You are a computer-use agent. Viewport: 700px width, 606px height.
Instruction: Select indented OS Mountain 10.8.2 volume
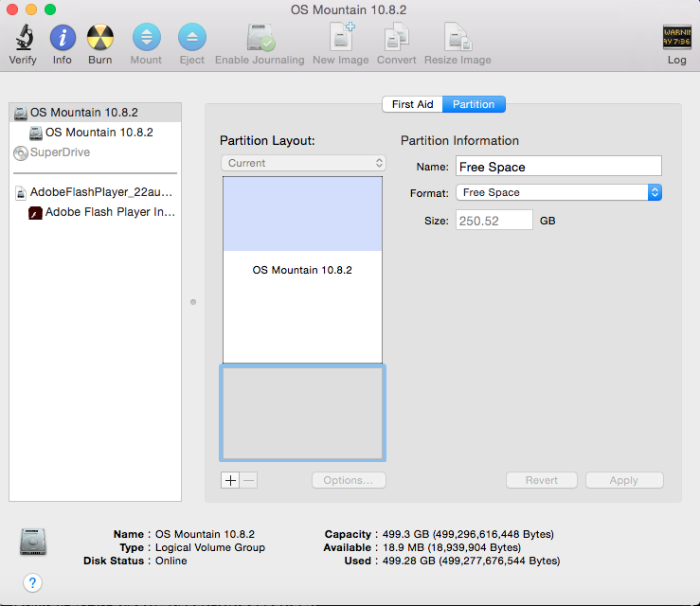[95, 133]
